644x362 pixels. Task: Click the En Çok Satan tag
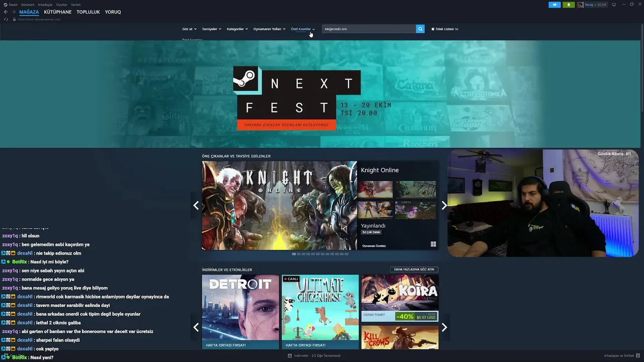pyautogui.click(x=371, y=232)
